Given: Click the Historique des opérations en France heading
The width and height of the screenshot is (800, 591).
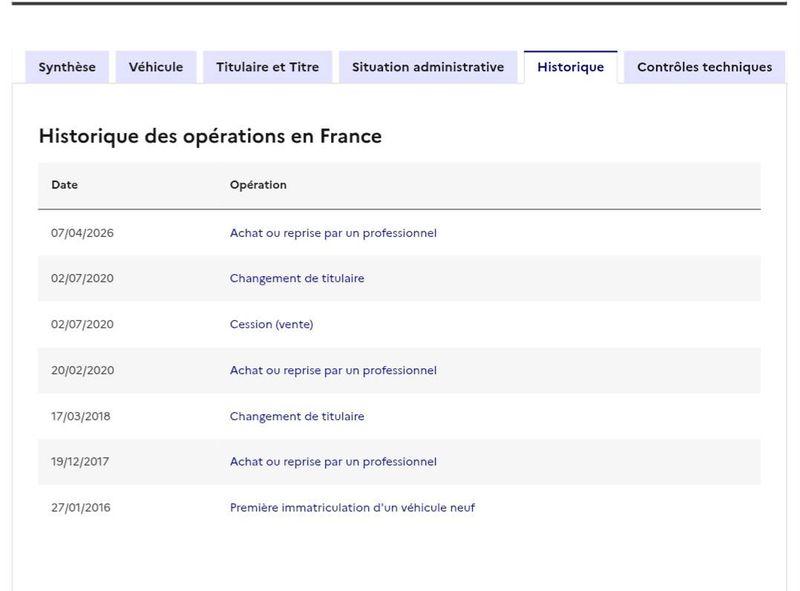Looking at the screenshot, I should tap(210, 136).
